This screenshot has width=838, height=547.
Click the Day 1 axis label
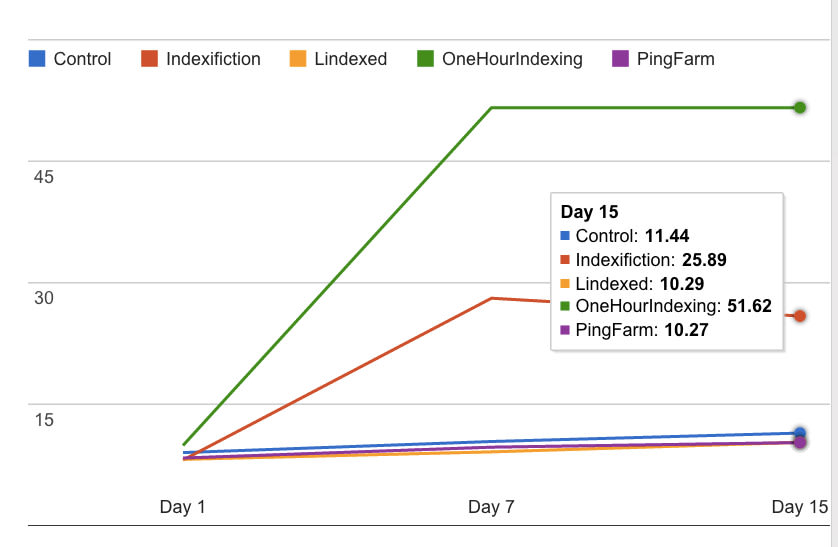tap(182, 508)
